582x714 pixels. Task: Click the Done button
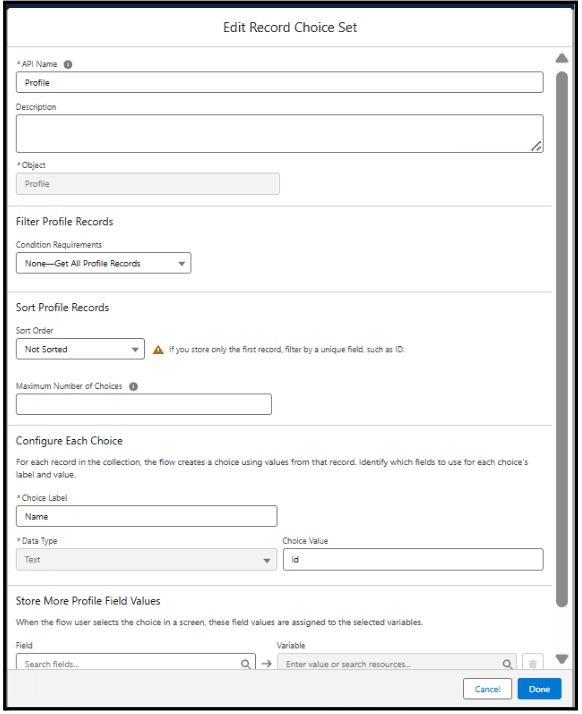(539, 689)
